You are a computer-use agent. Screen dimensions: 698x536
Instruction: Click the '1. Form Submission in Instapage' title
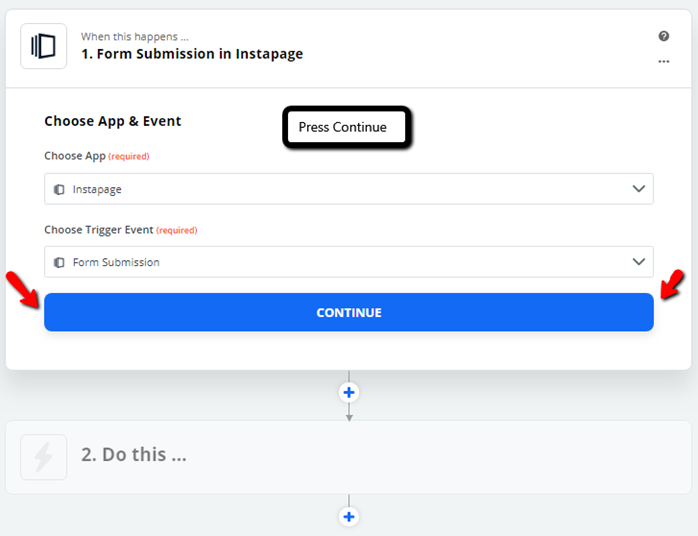(192, 54)
